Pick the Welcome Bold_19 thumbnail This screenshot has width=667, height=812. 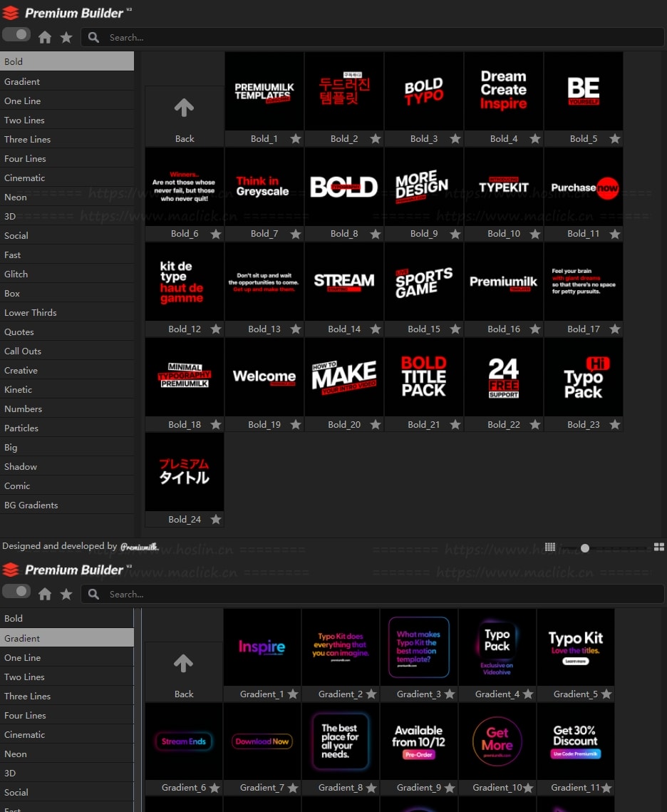264,377
